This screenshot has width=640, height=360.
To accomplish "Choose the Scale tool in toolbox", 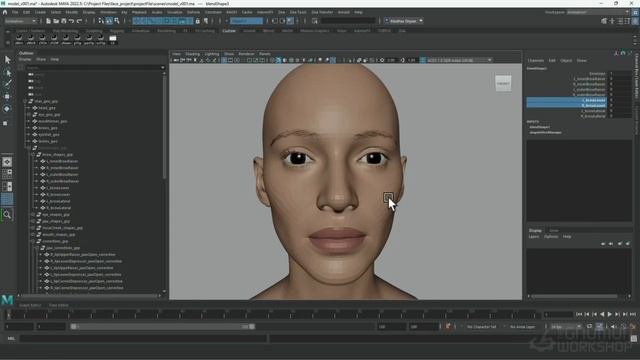I will (x=6, y=123).
